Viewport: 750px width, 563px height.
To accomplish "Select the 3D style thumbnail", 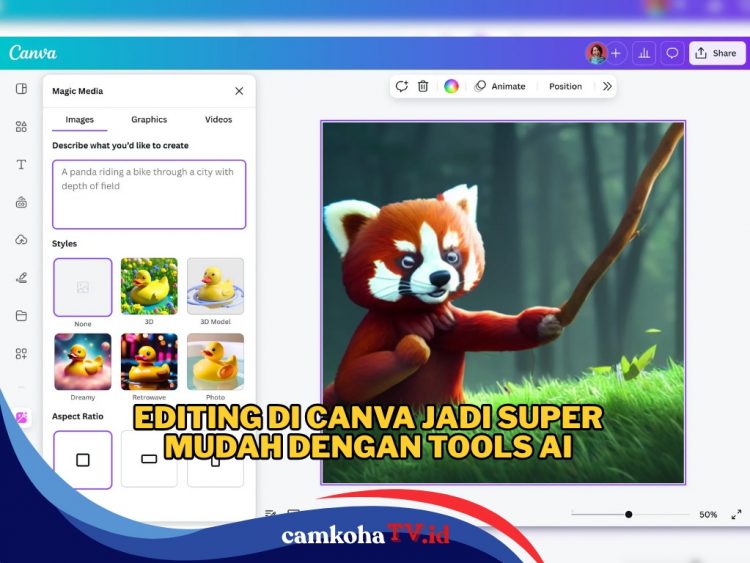I will pyautogui.click(x=149, y=286).
